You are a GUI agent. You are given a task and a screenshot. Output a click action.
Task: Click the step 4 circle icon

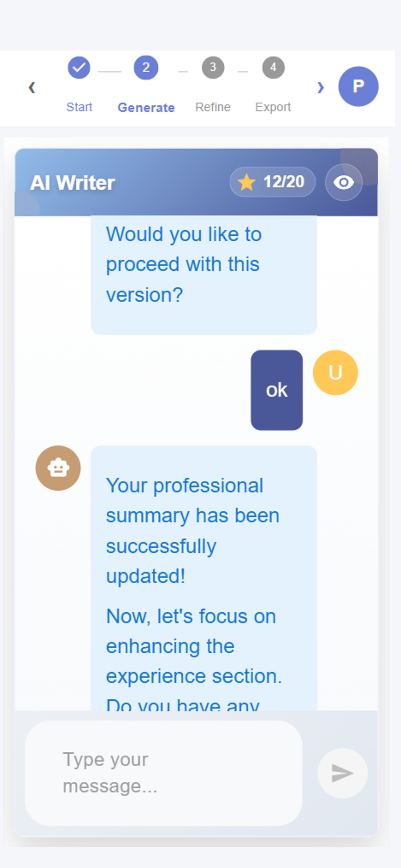point(273,67)
